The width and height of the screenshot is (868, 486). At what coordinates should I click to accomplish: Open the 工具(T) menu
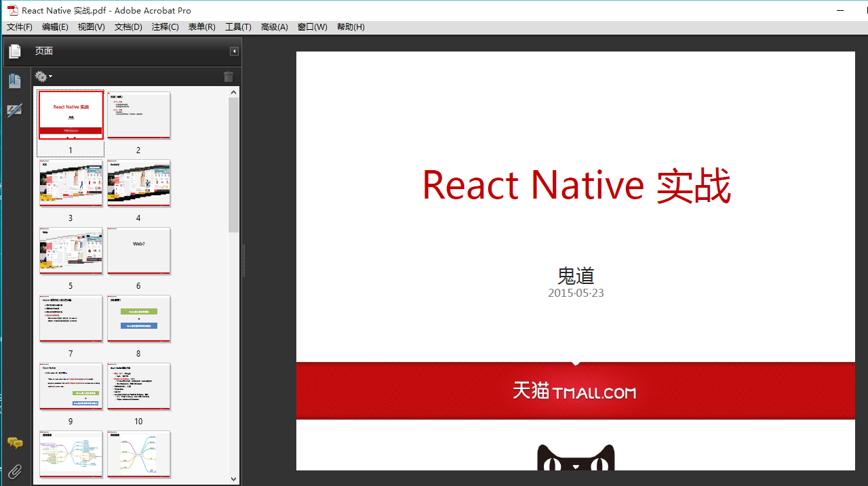click(238, 27)
